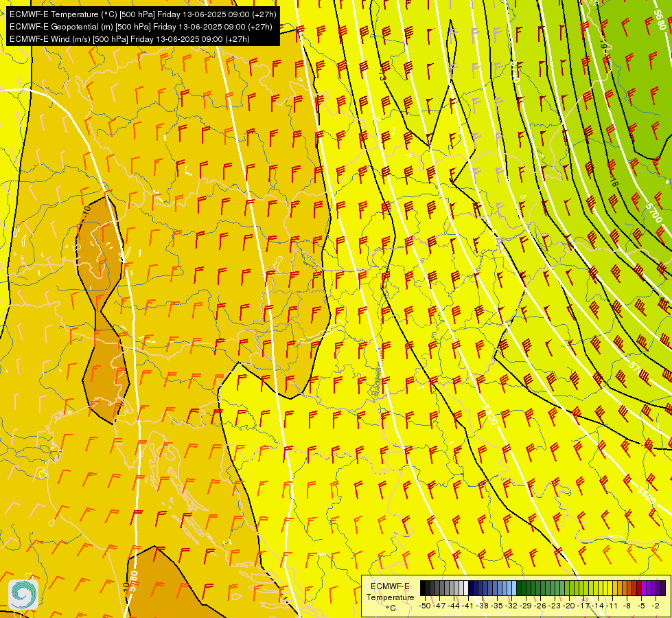Click the -44 label on temperature scale
This screenshot has width=672, height=618.
point(454,606)
